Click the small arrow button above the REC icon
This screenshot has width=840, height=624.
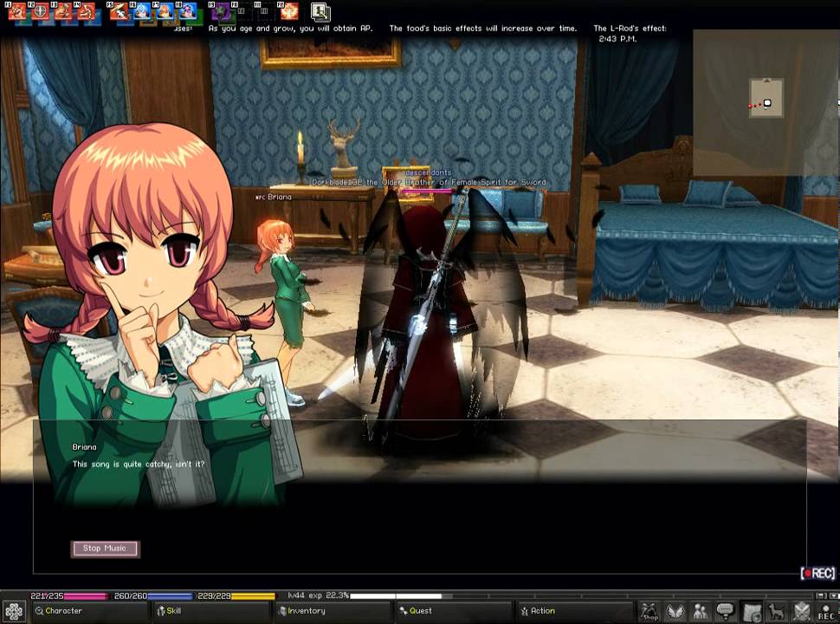click(834, 595)
